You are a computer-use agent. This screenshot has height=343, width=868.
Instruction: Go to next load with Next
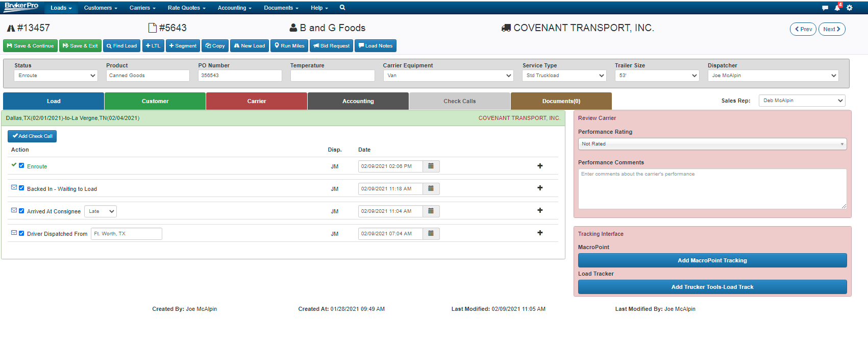point(832,29)
